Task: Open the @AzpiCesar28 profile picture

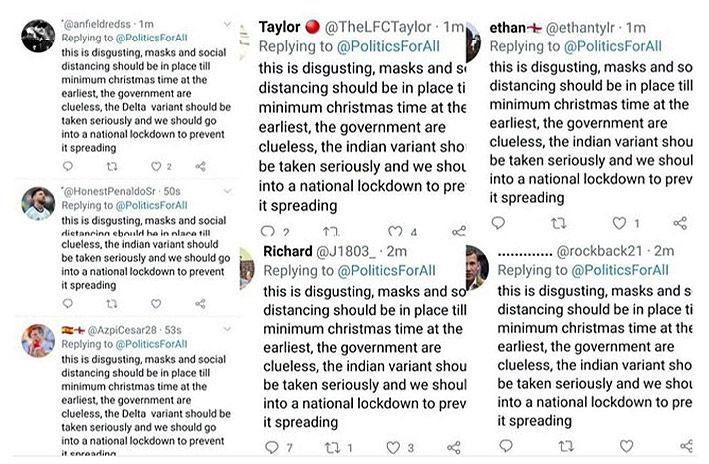Action: (x=38, y=341)
